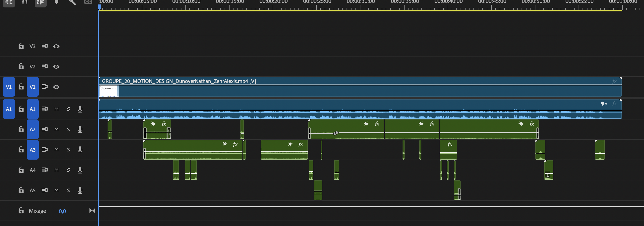Screen dimensions: 644x226
Task: Solo the A3 track
Action: pos(68,149)
